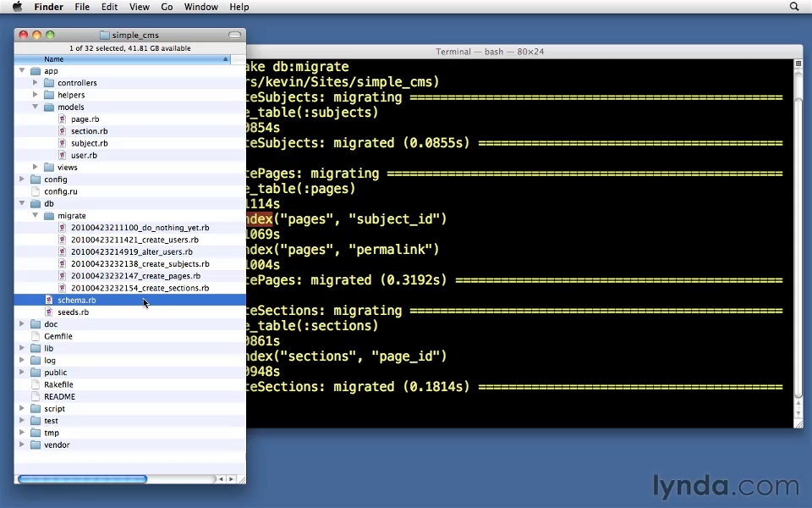
Task: Click the Finder scroll right arrow
Action: 231,479
